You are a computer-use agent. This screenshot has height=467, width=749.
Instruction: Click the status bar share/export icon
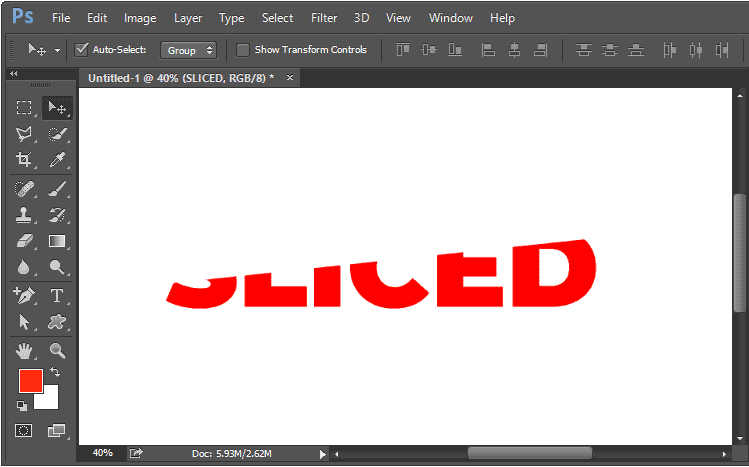(136, 453)
